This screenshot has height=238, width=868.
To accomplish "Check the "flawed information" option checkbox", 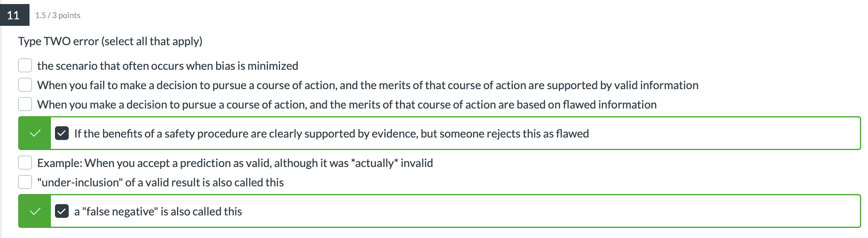I will [x=25, y=104].
